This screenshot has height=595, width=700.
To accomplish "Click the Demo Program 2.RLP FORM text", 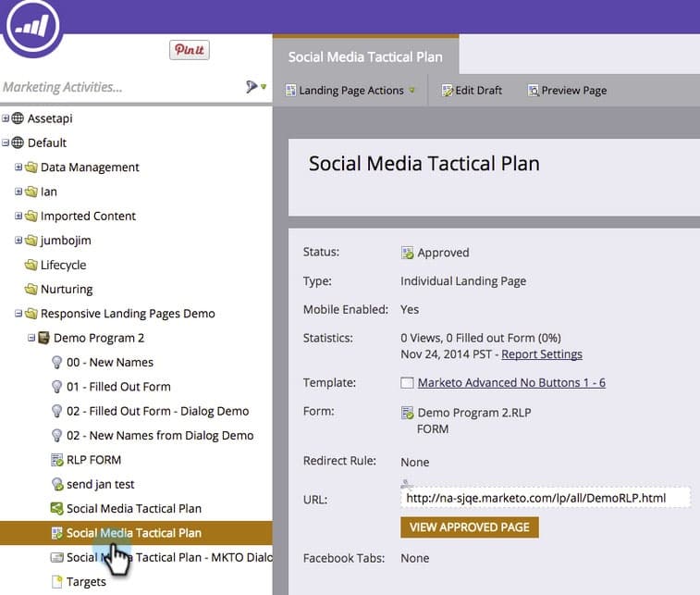I will coord(474,421).
